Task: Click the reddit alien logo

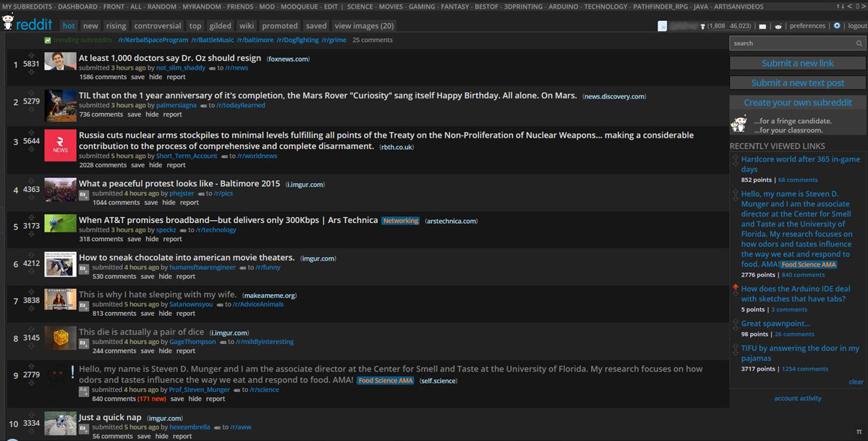Action: point(8,23)
